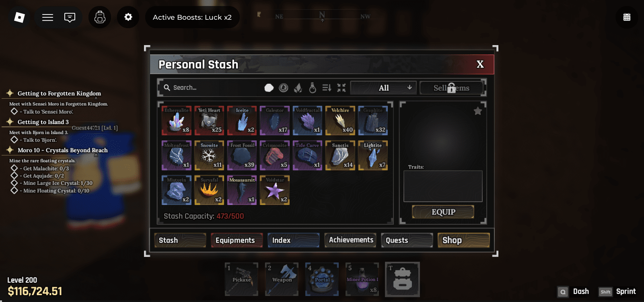Switch to the Achievements tab

pyautogui.click(x=350, y=240)
